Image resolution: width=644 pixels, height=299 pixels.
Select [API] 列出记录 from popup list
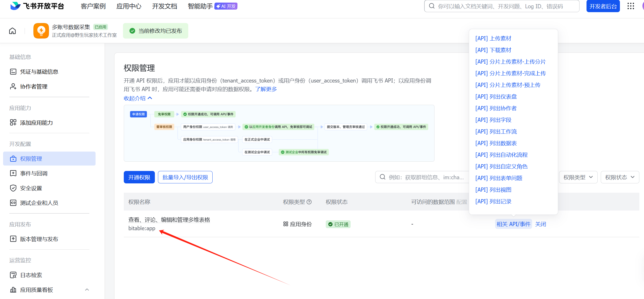[x=493, y=201]
